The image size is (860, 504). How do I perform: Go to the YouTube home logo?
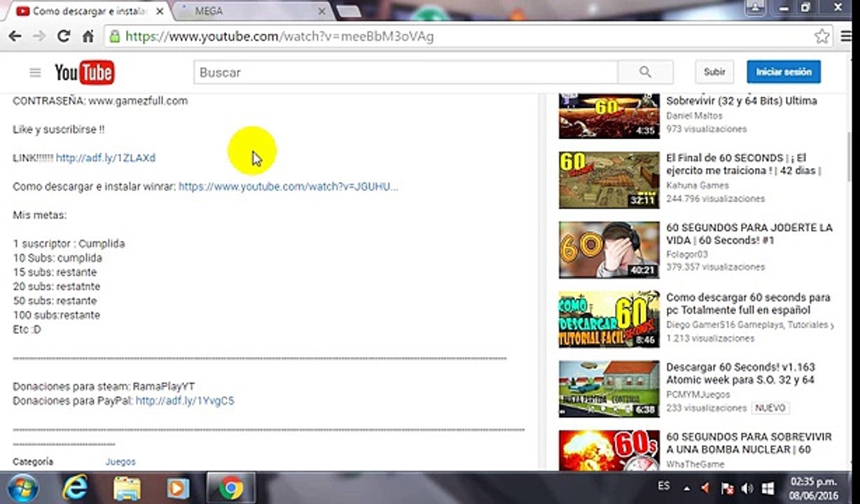(85, 72)
